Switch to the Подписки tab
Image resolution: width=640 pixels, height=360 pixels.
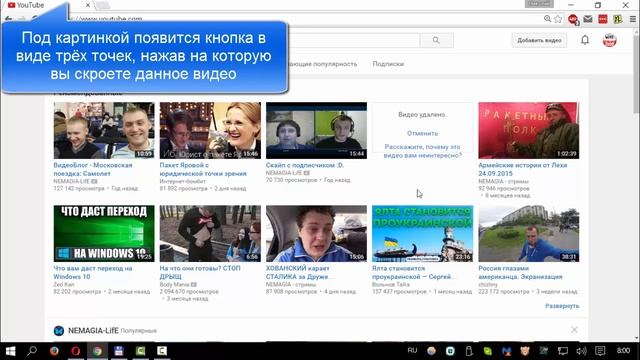388,64
